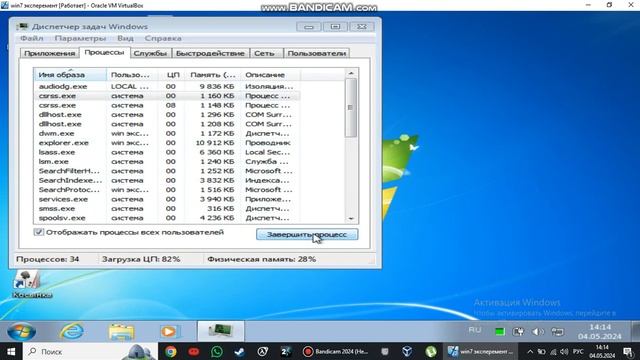Switch to the Пользователи tab
The image size is (640, 360).
pyautogui.click(x=317, y=53)
